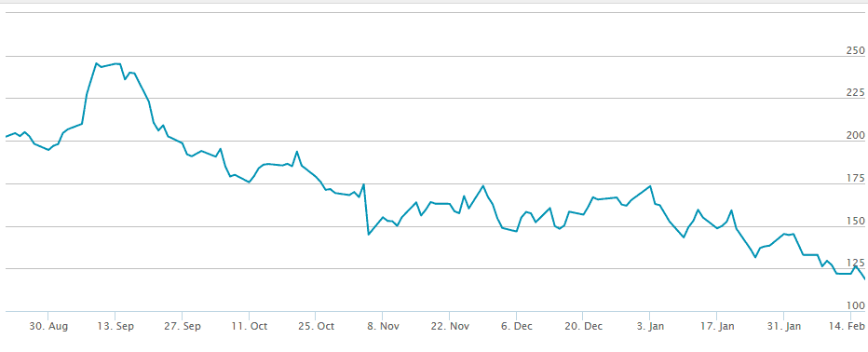Click the 125 value axis label

coord(856,263)
